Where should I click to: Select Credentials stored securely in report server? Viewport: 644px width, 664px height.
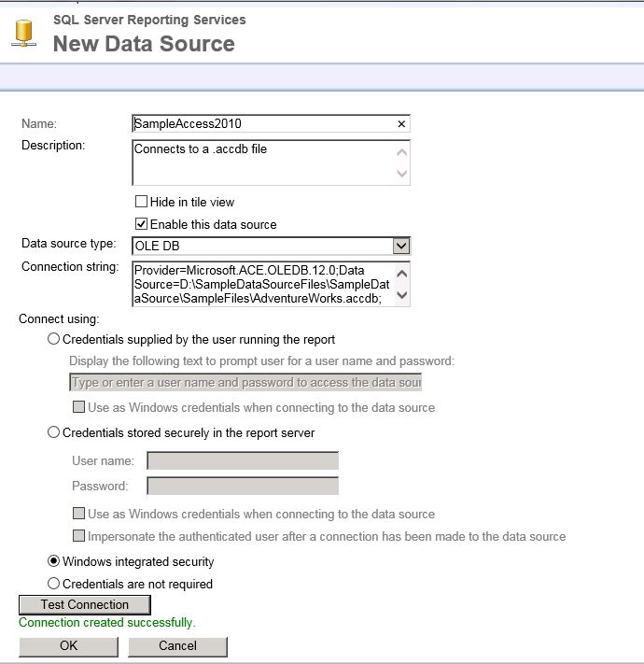54,432
